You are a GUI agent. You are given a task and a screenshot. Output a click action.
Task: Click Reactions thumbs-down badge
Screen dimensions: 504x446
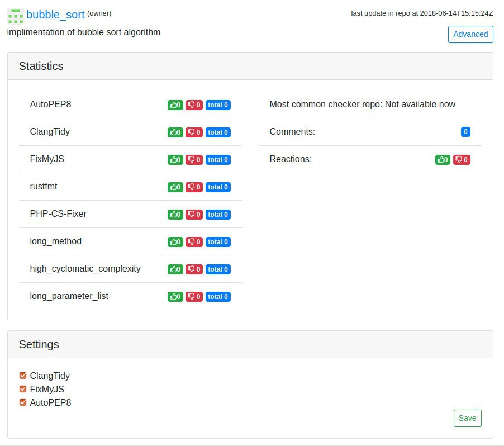pyautogui.click(x=462, y=159)
